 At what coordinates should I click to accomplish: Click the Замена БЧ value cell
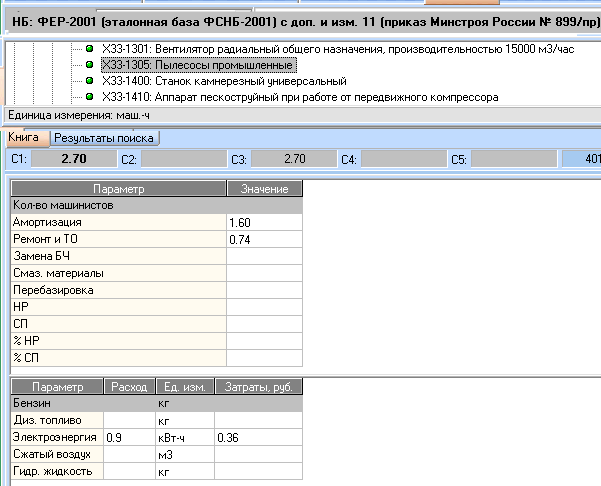[264, 256]
